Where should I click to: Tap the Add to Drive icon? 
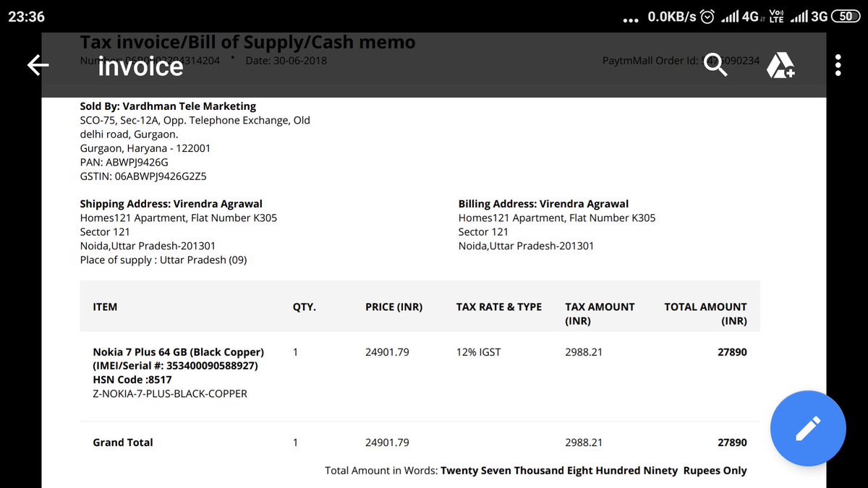(780, 65)
